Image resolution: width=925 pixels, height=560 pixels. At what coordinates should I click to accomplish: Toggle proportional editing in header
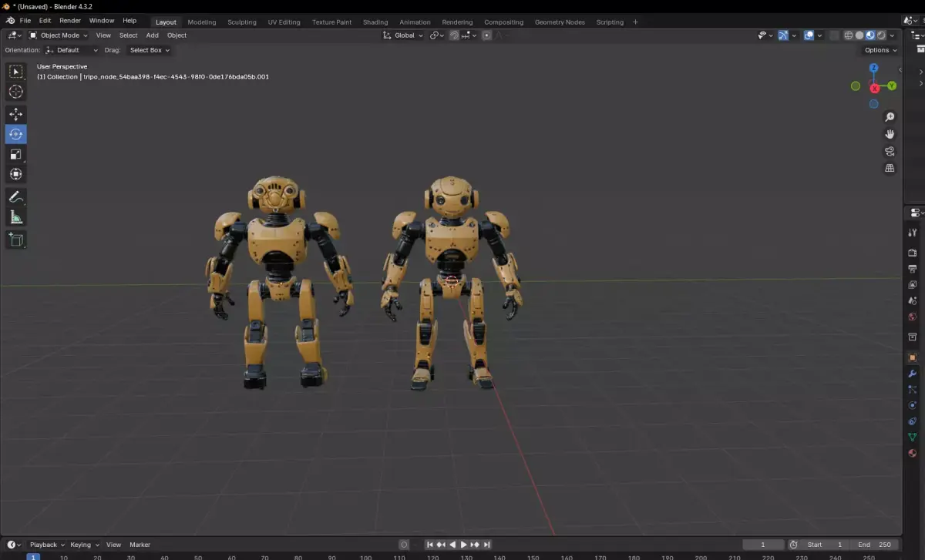[486, 35]
